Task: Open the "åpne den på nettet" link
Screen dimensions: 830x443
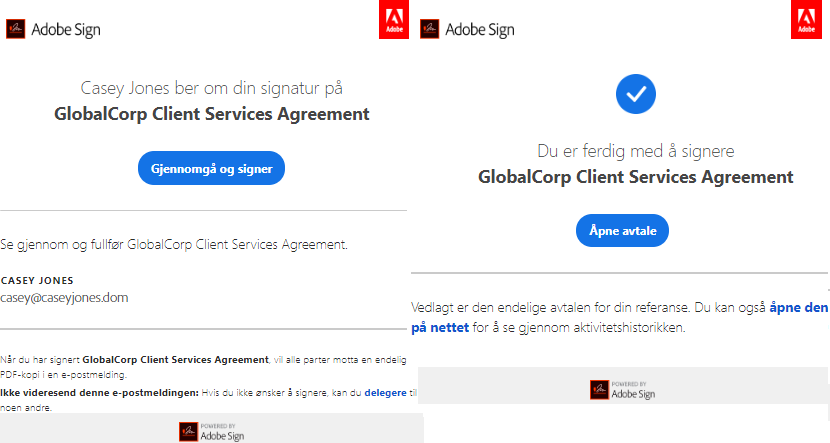Action: pos(798,309)
